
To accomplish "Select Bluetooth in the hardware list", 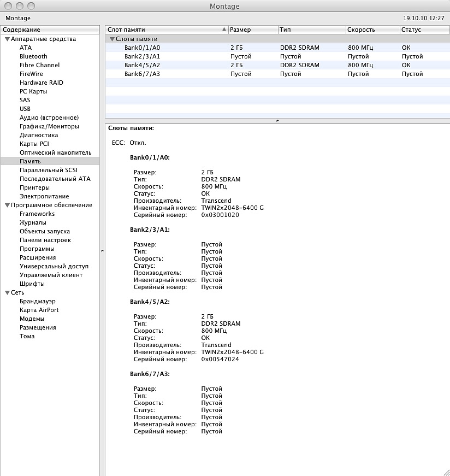I will click(x=33, y=56).
